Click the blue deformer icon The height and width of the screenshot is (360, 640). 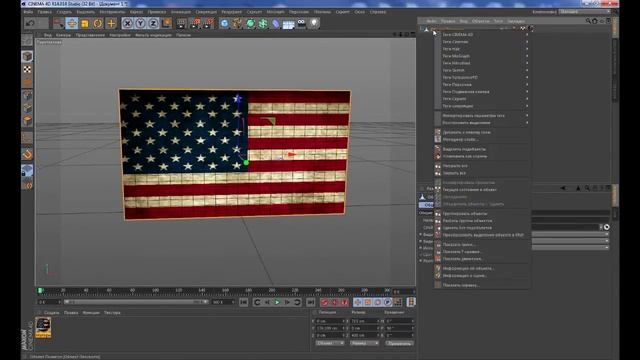(x=276, y=23)
